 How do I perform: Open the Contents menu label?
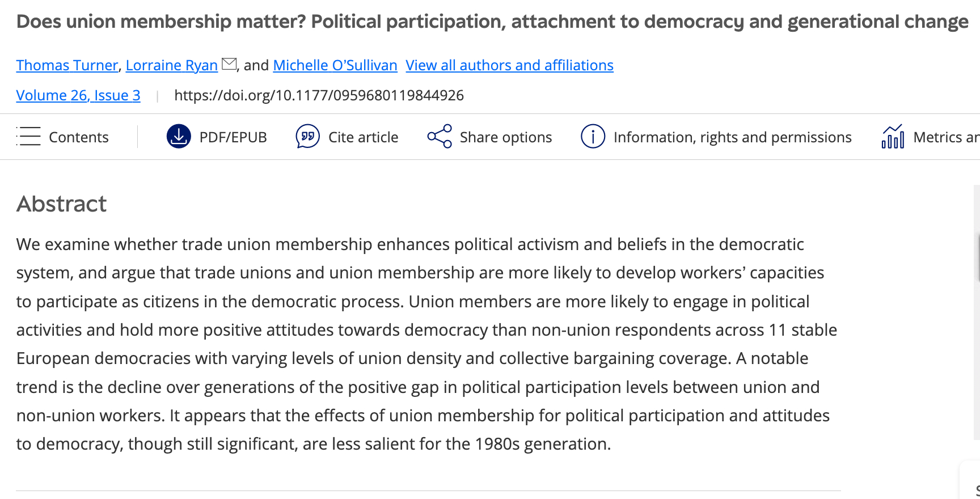coord(79,137)
